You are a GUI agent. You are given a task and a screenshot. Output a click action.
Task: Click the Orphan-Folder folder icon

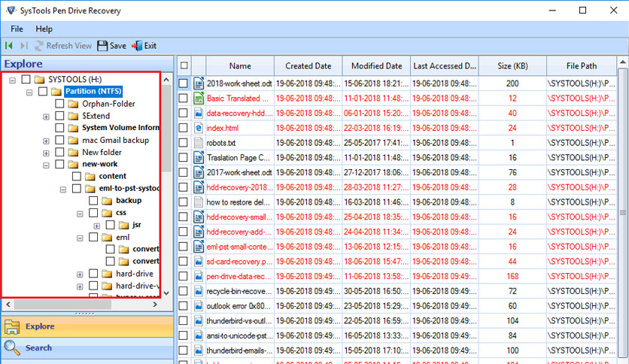tap(73, 104)
